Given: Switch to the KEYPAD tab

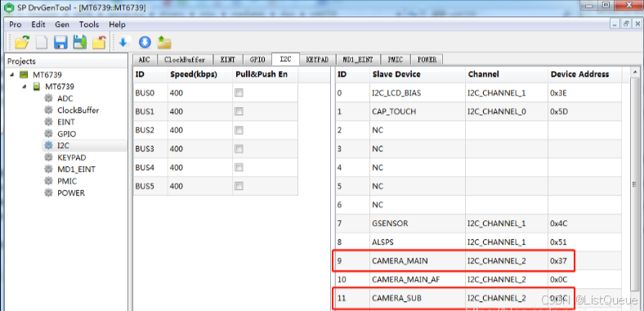Looking at the screenshot, I should tap(317, 60).
